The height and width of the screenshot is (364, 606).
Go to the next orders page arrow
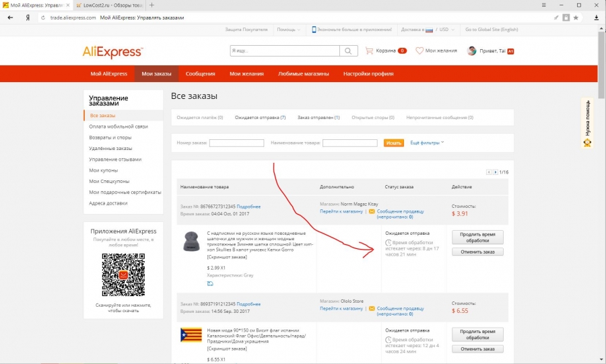pyautogui.click(x=495, y=172)
